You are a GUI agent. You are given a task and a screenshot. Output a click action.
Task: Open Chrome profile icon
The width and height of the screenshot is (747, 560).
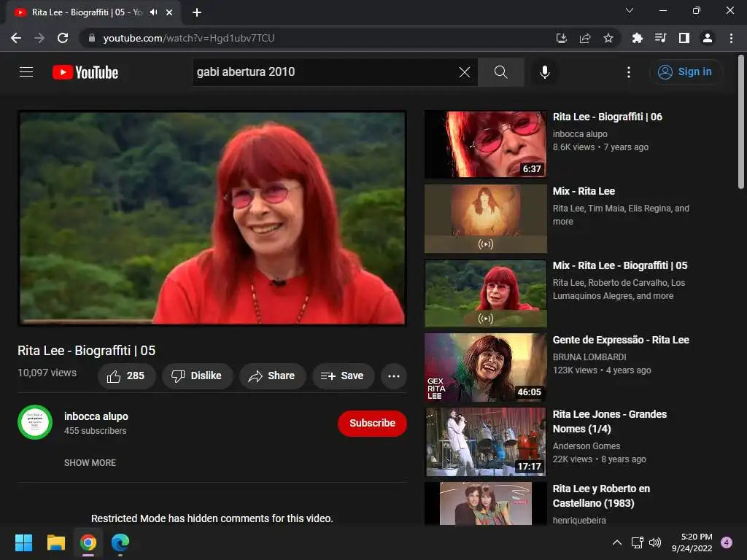708,38
